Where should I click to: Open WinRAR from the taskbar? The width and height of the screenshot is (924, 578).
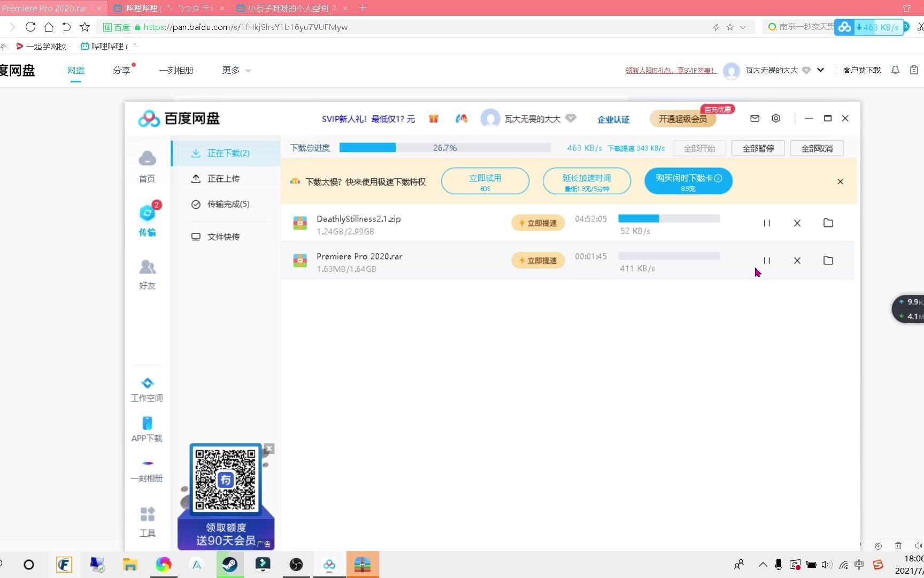pos(363,565)
